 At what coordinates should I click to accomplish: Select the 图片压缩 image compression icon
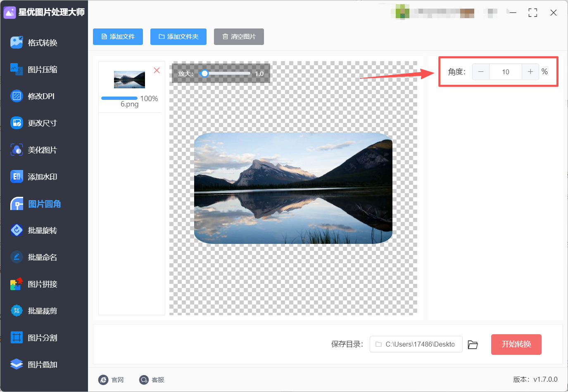(x=17, y=69)
